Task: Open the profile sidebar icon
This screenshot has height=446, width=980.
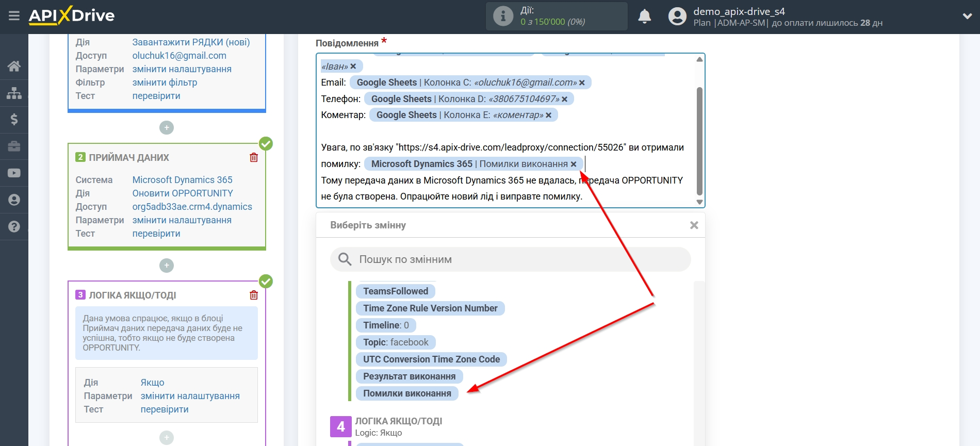Action: click(14, 200)
